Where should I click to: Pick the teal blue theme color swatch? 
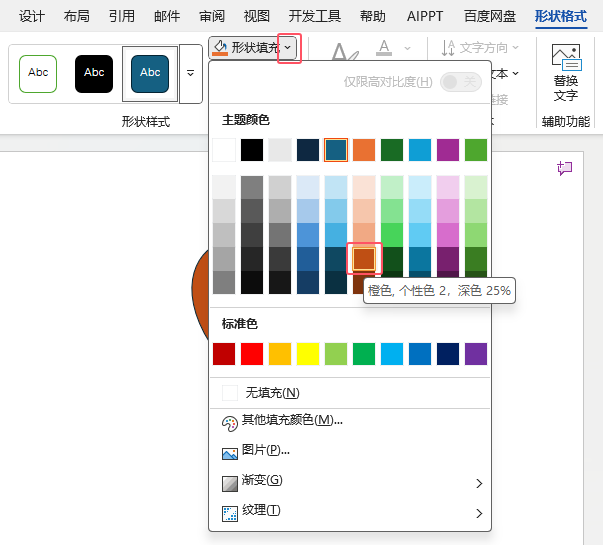336,150
